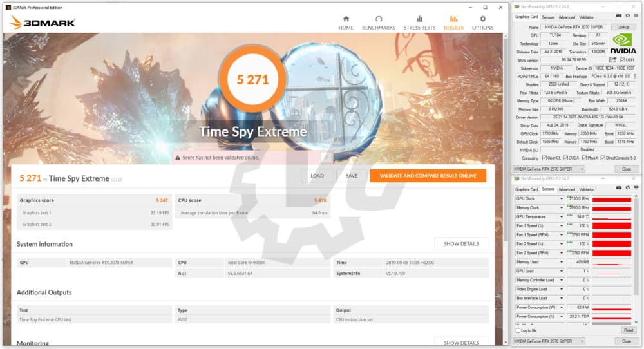The image size is (644, 349).
Task: Open the Options gear in 3DMark
Action: coord(482,23)
